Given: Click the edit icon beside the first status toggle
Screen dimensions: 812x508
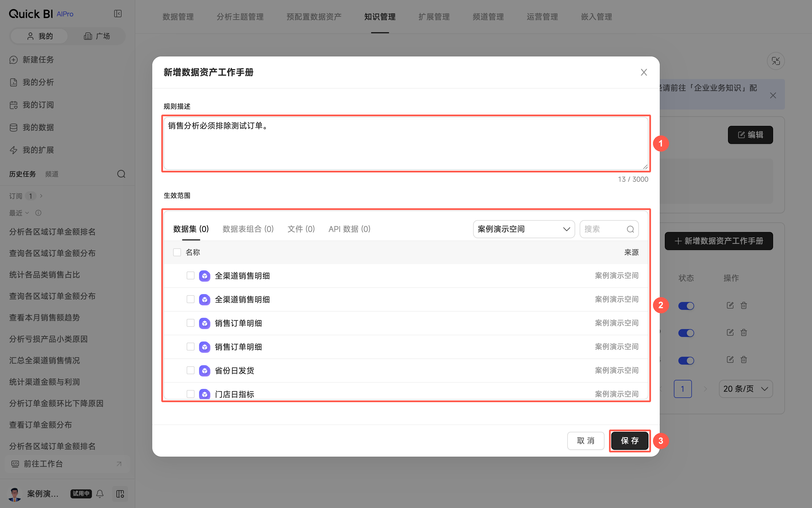Looking at the screenshot, I should [730, 305].
